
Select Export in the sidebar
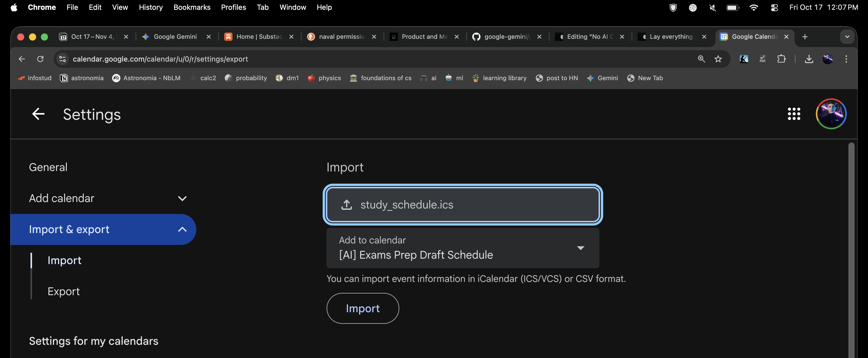[63, 291]
